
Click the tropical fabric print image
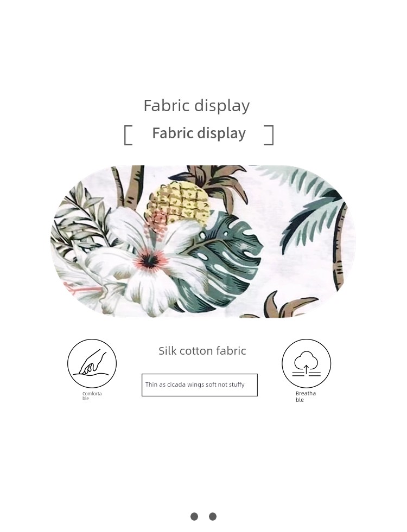pos(203,241)
